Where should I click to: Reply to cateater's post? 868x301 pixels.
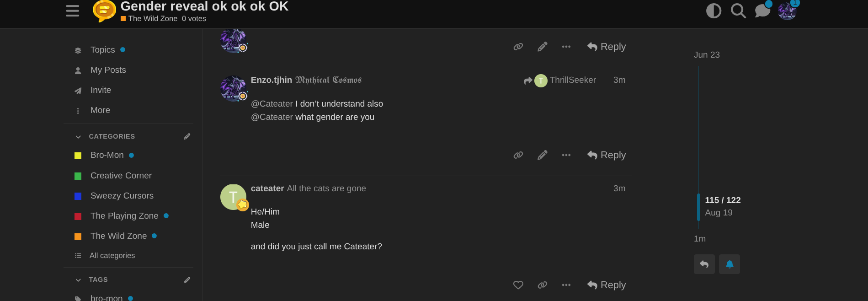click(607, 285)
